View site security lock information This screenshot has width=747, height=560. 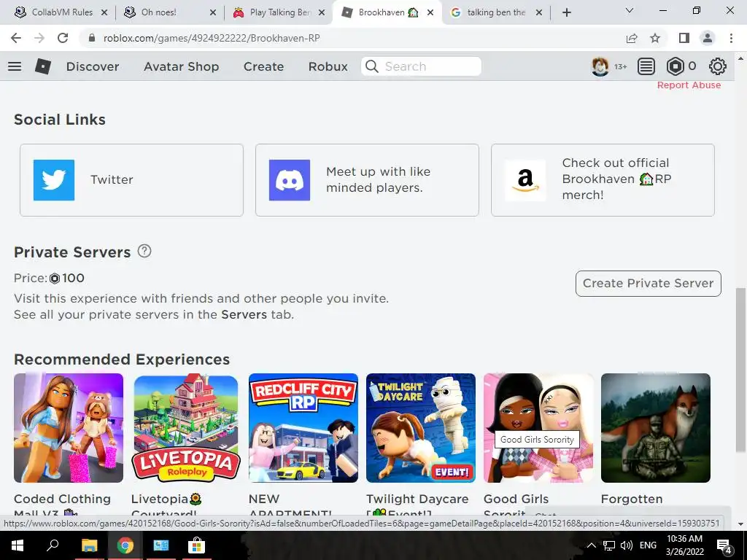[93, 38]
